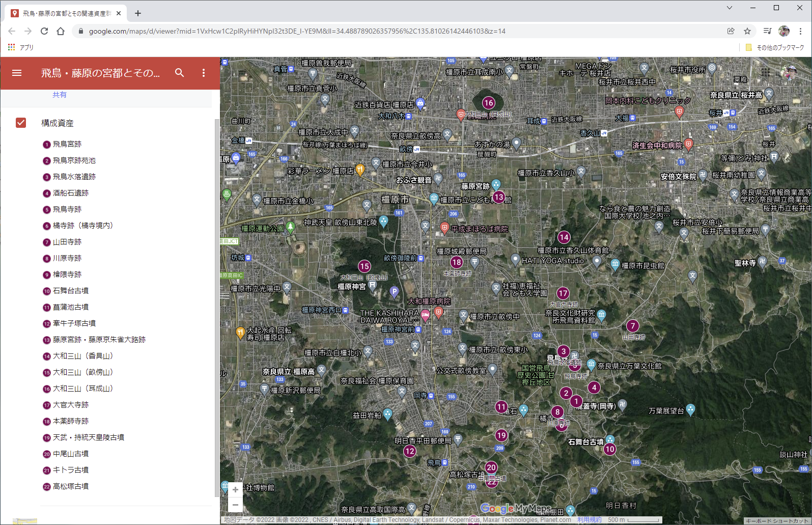Screen dimensions: 812x525
Task: Click map marker number 16
Action: [489, 103]
